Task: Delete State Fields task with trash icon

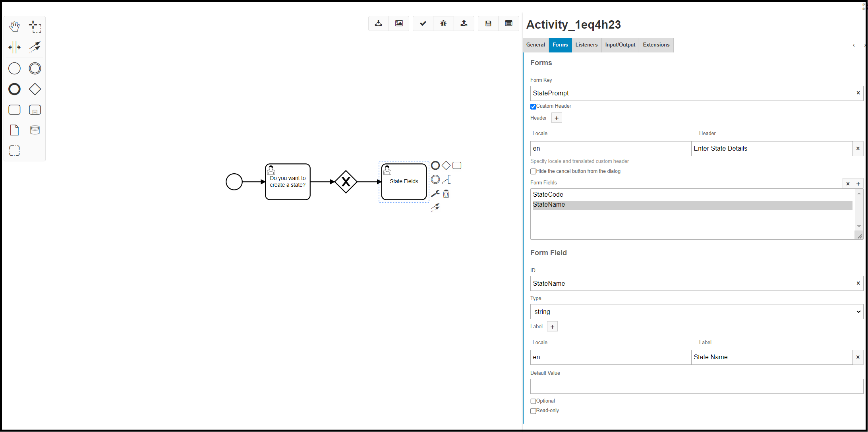Action: click(x=446, y=194)
